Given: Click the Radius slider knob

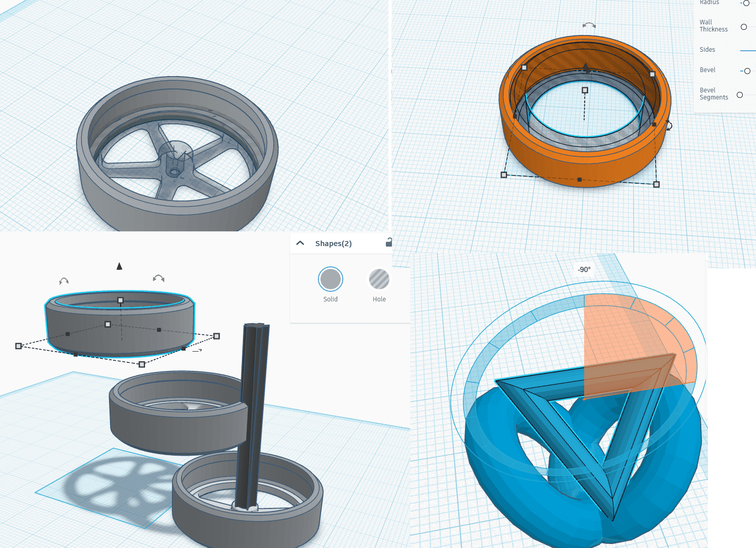Looking at the screenshot, I should point(746,3).
